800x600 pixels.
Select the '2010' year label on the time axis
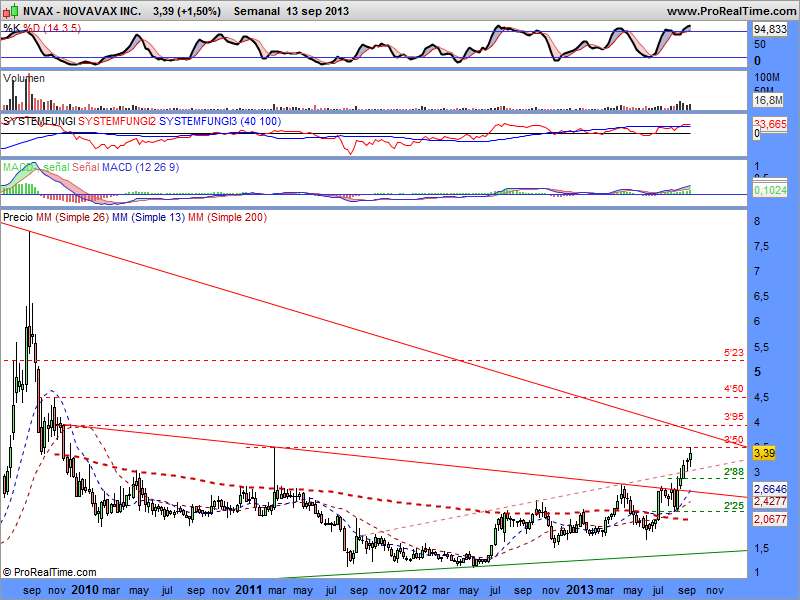[85, 590]
